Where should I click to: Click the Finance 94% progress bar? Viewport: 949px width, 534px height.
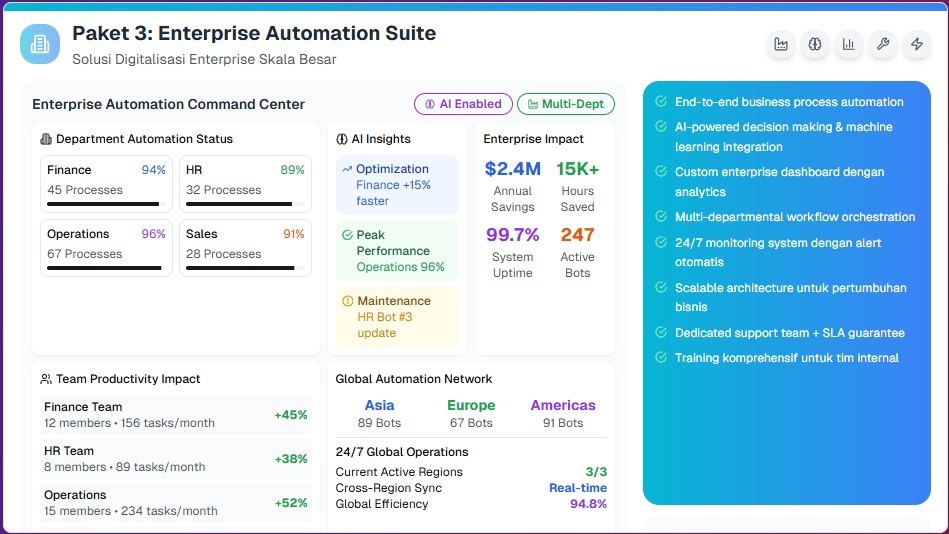point(103,204)
